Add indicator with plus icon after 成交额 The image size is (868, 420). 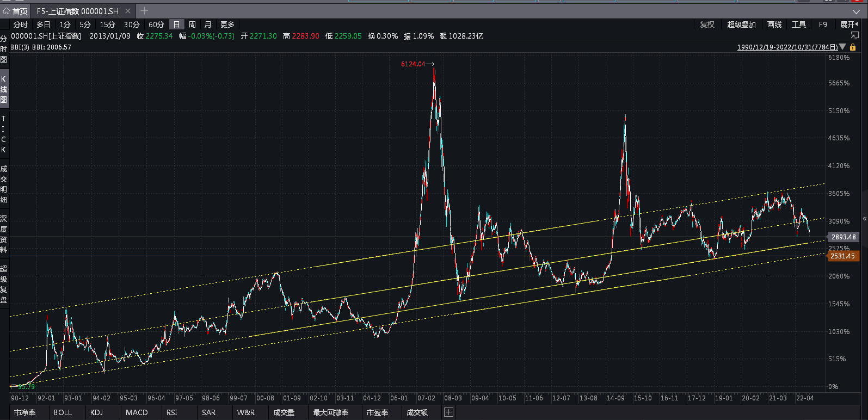tap(448, 412)
